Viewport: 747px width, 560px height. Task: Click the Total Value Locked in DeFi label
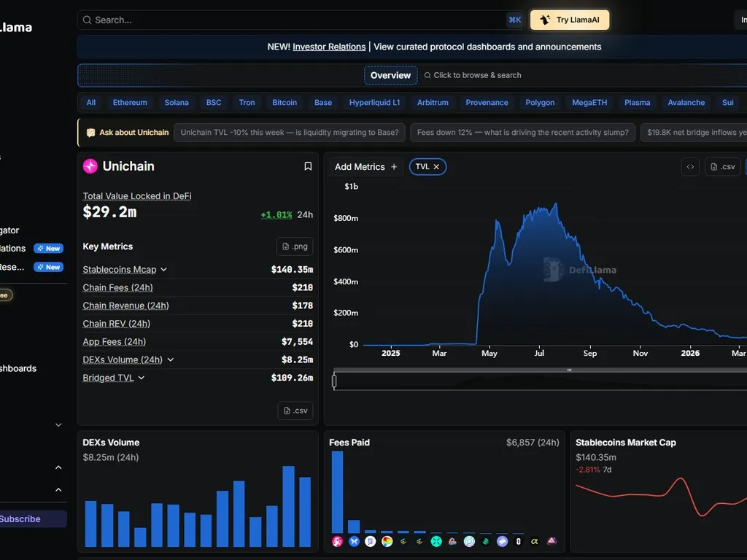(x=137, y=196)
